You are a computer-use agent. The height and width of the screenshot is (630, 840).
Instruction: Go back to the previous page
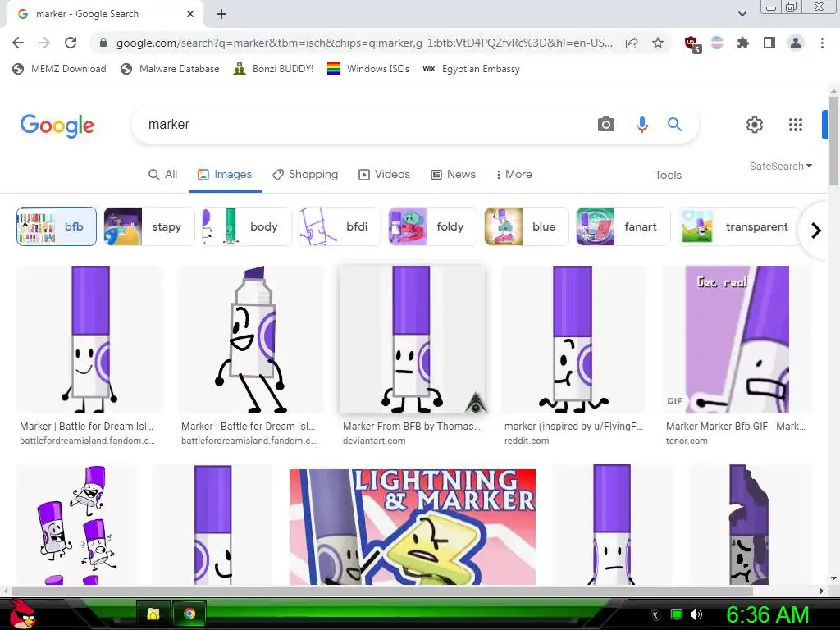[x=18, y=43]
